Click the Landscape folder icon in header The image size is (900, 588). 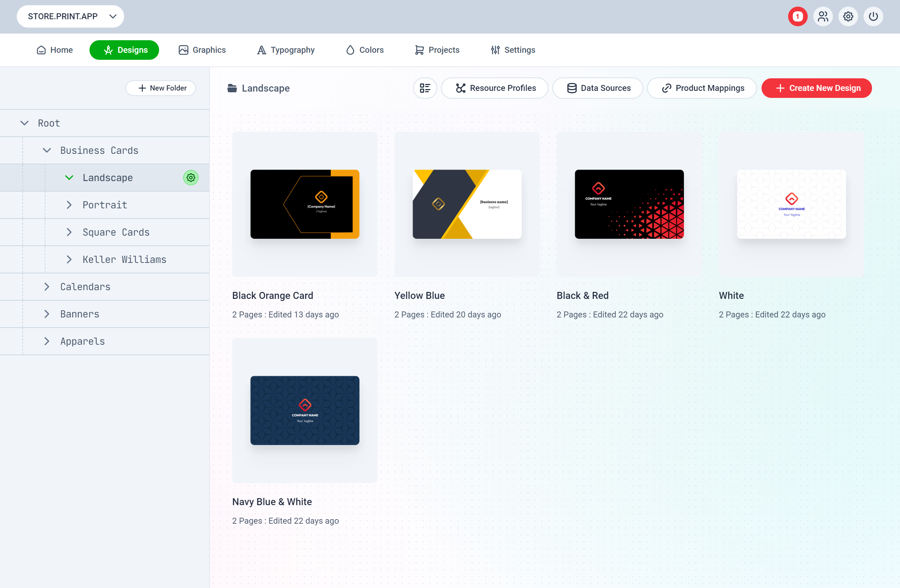pos(232,88)
